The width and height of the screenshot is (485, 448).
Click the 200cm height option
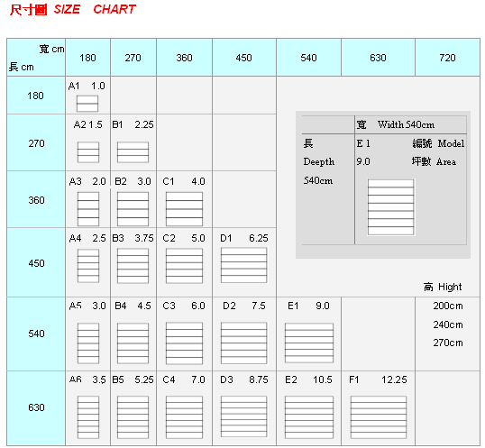pyautogui.click(x=448, y=306)
